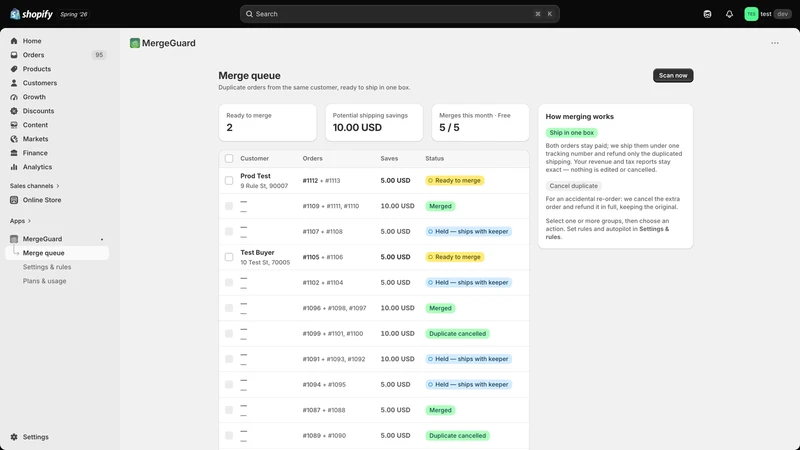Check the checkbox for orders #1099 + #1101
800x450 pixels.
[229, 334]
